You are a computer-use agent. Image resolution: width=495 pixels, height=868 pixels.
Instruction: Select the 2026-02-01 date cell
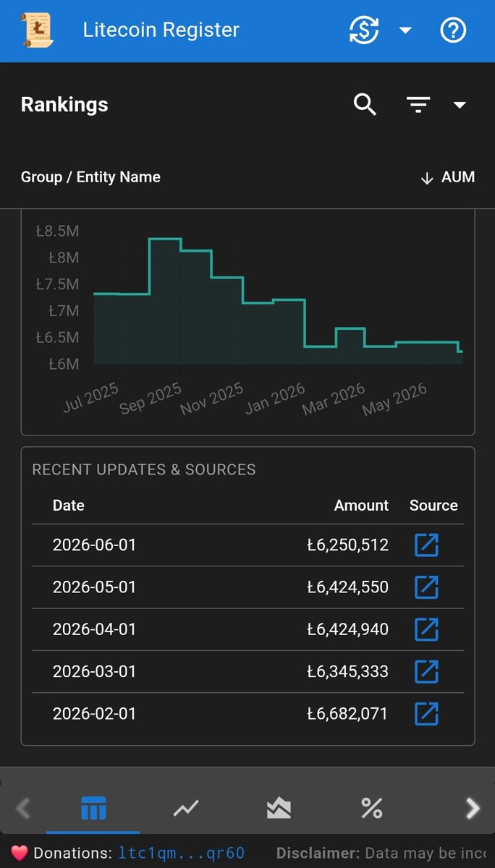(94, 714)
